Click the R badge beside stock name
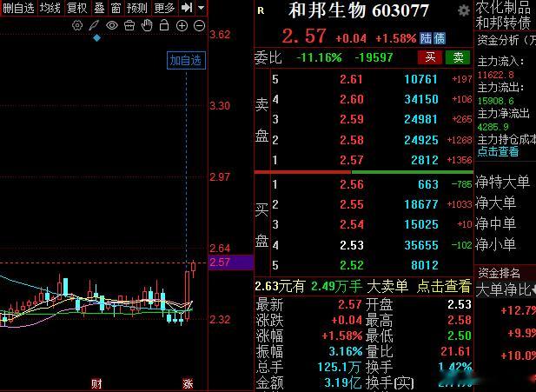Screen dimensions: 536x392 261,11
